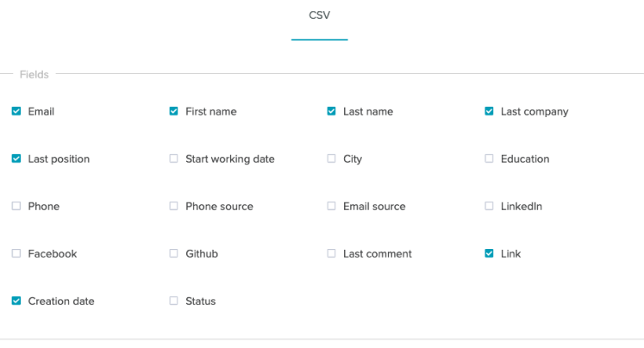644x348 pixels.
Task: Enable the LinkedIn field checkbox
Action: pos(489,206)
